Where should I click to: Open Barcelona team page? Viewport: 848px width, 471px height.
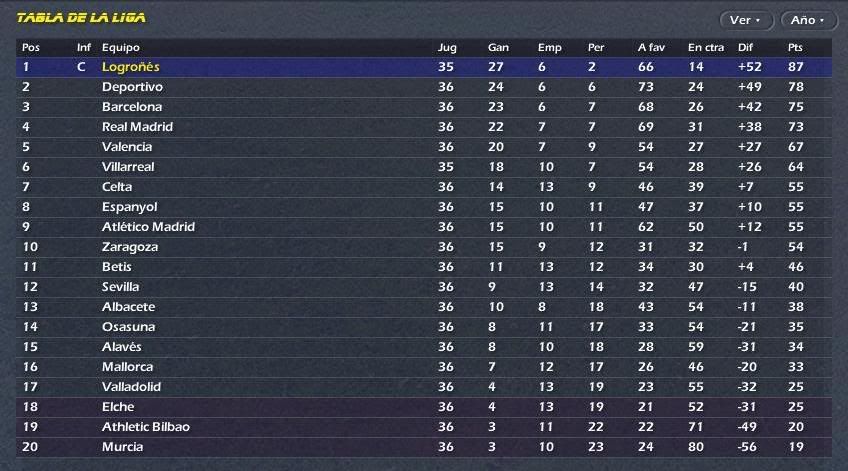pos(132,107)
